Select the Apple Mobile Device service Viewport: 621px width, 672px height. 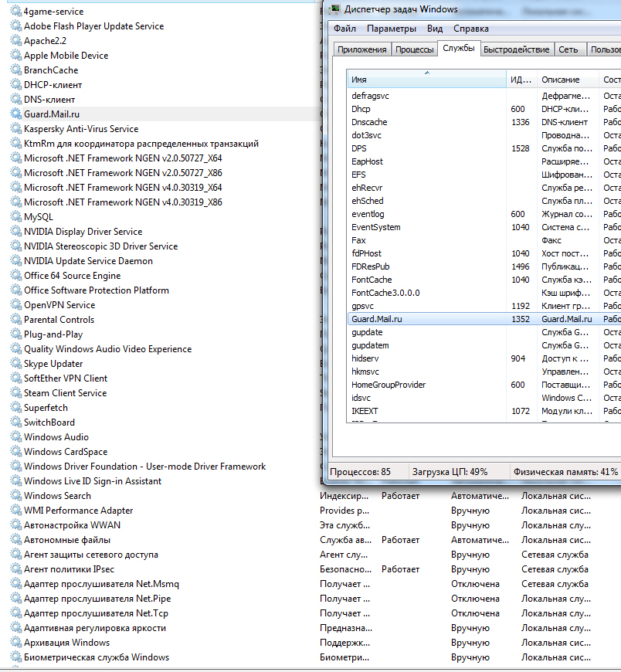66,56
